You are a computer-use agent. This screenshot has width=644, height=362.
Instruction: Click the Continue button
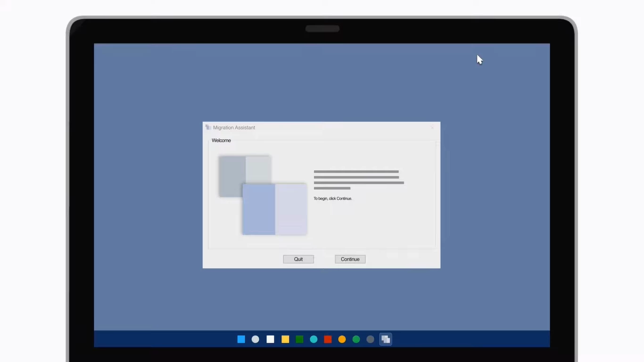(350, 259)
